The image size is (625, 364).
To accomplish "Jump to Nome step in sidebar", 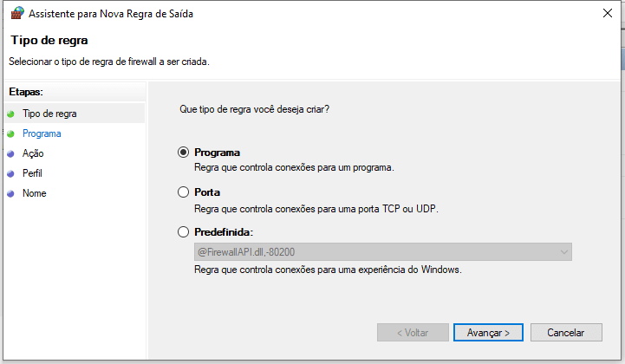I will [x=35, y=193].
